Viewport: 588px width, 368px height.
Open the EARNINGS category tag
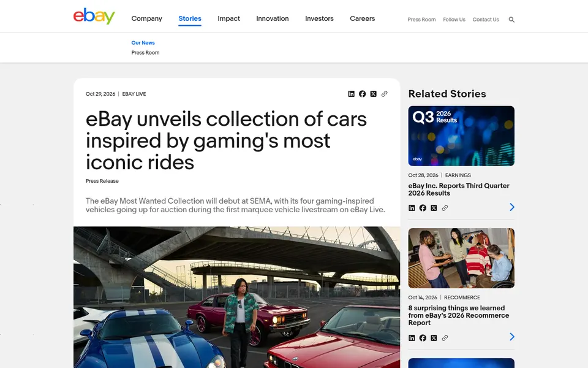[x=458, y=175]
